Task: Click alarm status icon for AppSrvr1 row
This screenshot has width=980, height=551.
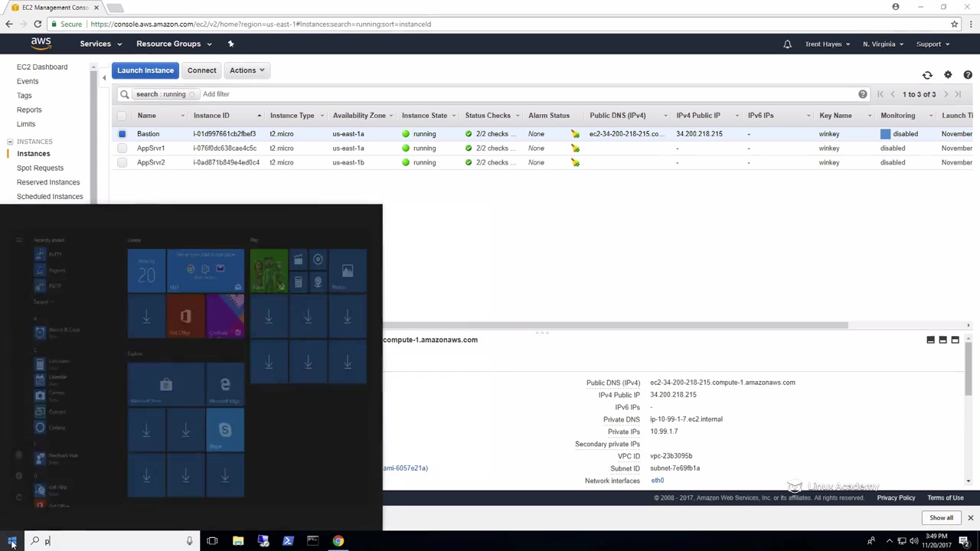Action: pyautogui.click(x=575, y=148)
